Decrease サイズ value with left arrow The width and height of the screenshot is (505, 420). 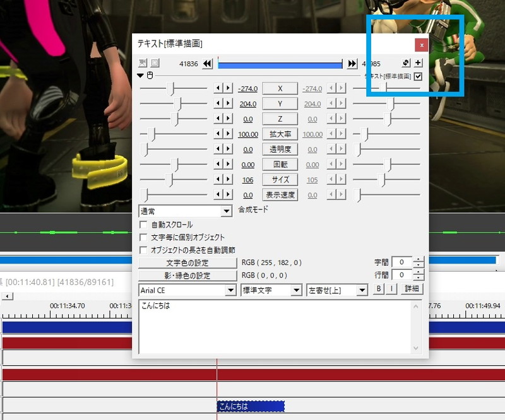coord(218,179)
